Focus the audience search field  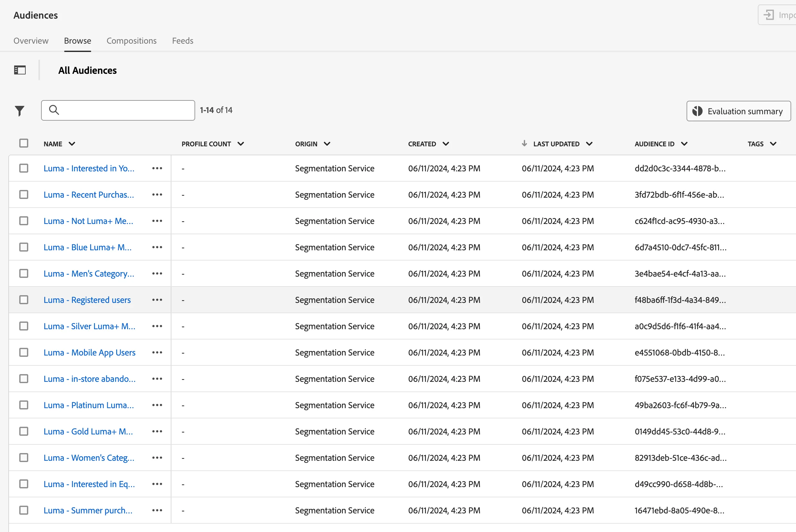click(x=118, y=110)
